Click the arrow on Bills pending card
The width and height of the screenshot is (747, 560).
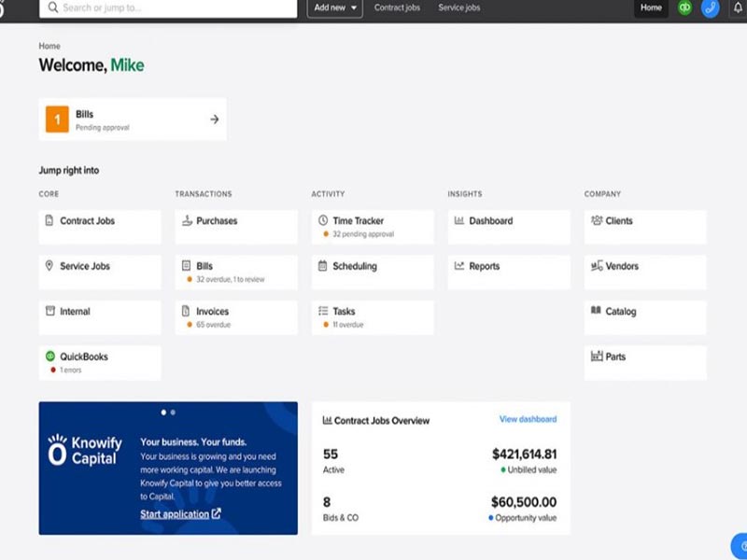click(x=215, y=119)
